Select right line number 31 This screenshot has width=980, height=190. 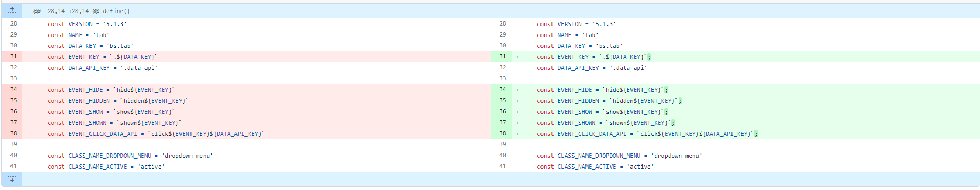point(503,56)
